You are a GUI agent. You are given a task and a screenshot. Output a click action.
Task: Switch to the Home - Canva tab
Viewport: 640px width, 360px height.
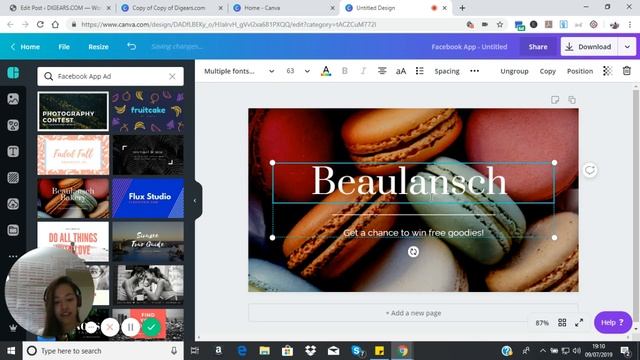[x=284, y=8]
